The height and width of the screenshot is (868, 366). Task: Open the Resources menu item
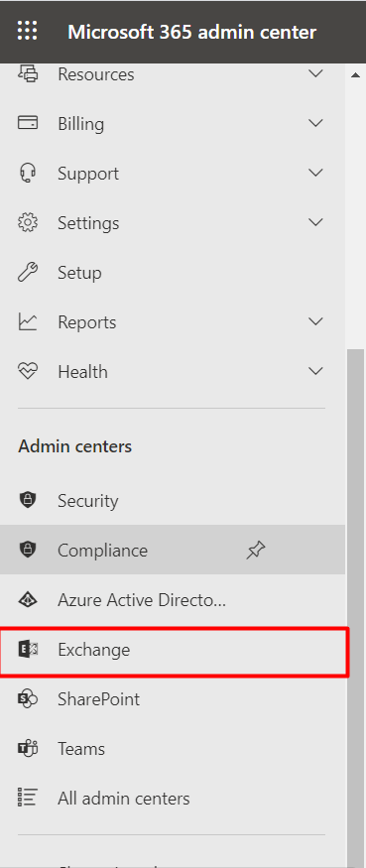[x=173, y=73]
